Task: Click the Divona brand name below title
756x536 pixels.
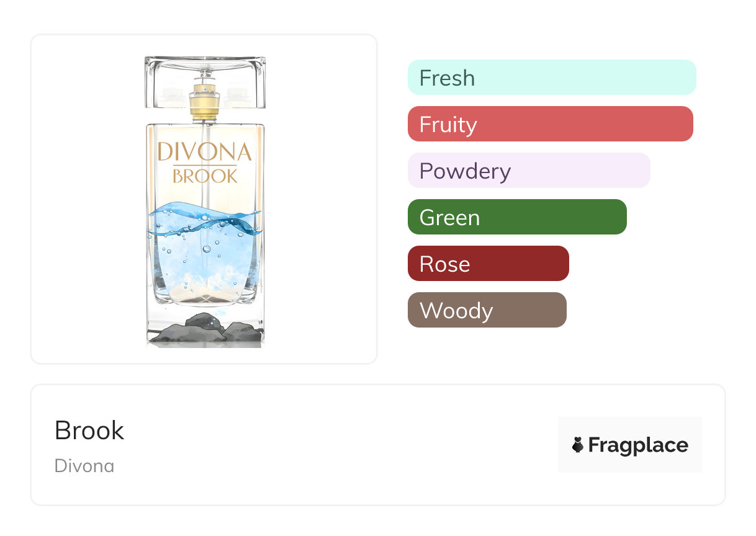Action: point(84,465)
